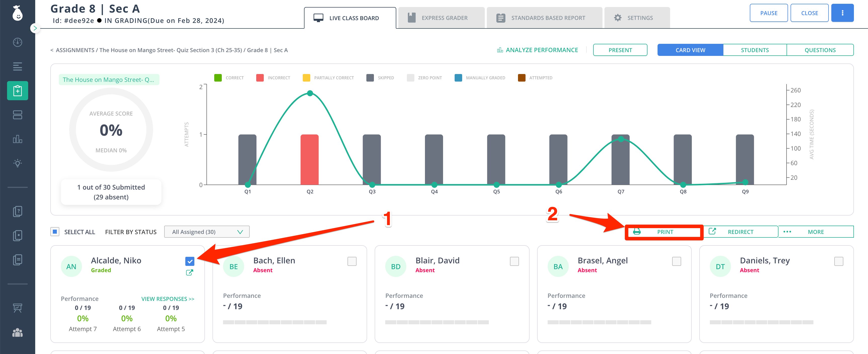Screen dimensions: 868x354
Task: Click View Responses link for Niko Alcalde
Action: point(168,299)
